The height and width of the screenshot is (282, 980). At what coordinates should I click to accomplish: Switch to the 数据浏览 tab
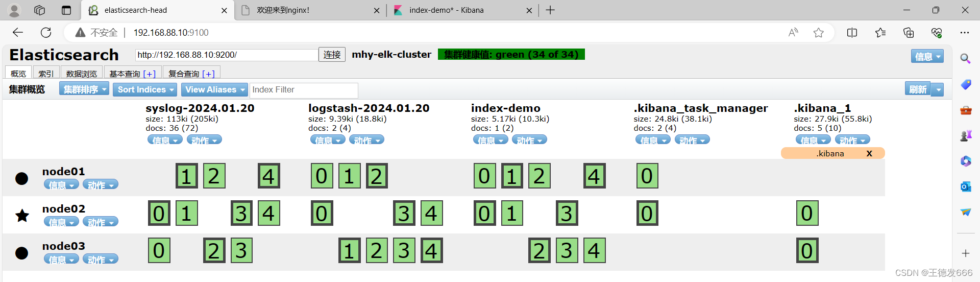(82, 73)
